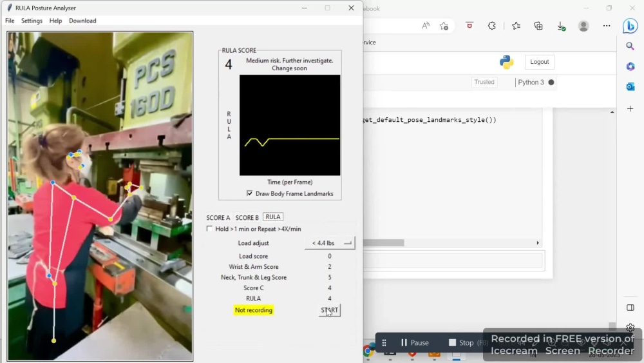Select the RULA tab
644x363 pixels.
tap(272, 217)
